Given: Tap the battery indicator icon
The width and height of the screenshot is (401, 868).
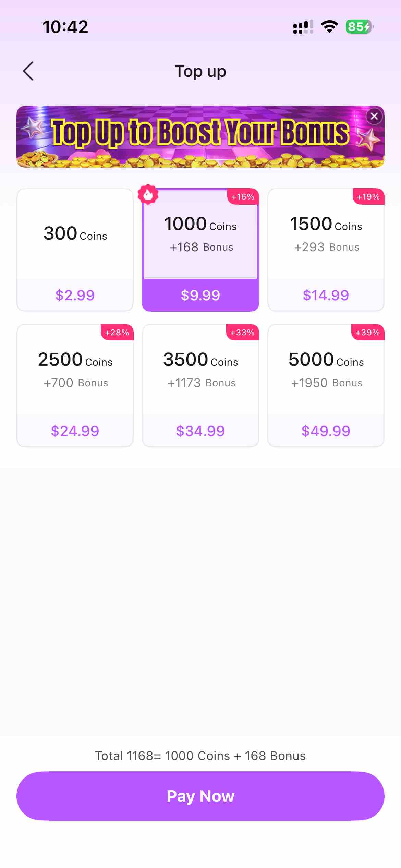Looking at the screenshot, I should 359,27.
